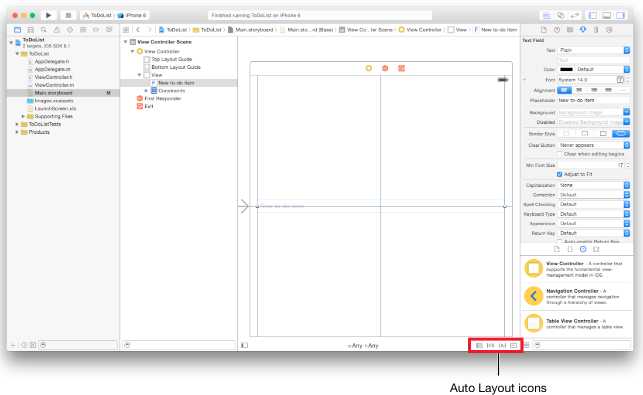Open the Quick Help inspector tab
643x395 pixels.
[x=557, y=30]
